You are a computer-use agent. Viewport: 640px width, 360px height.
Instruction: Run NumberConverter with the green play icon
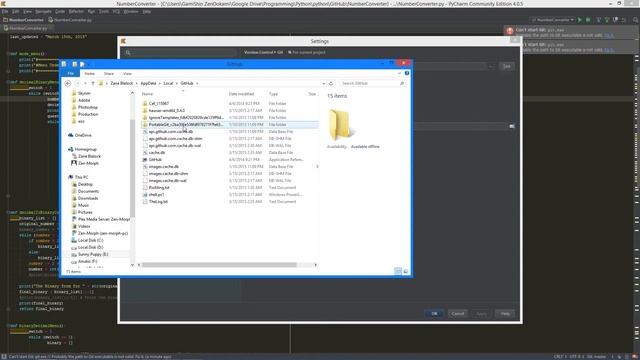point(580,20)
